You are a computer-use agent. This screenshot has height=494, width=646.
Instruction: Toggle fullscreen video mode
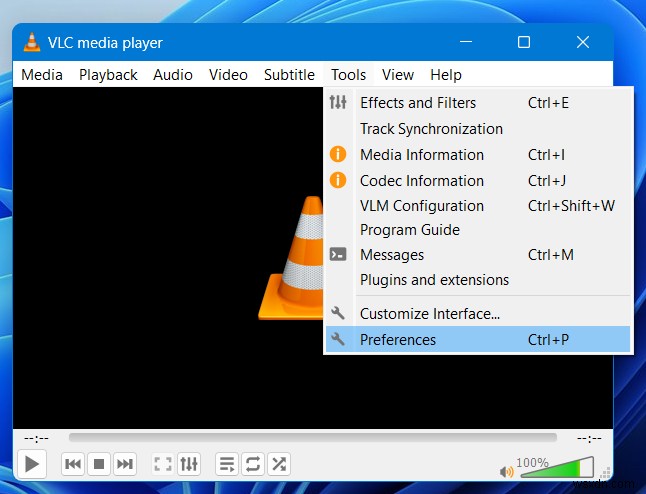pyautogui.click(x=163, y=464)
